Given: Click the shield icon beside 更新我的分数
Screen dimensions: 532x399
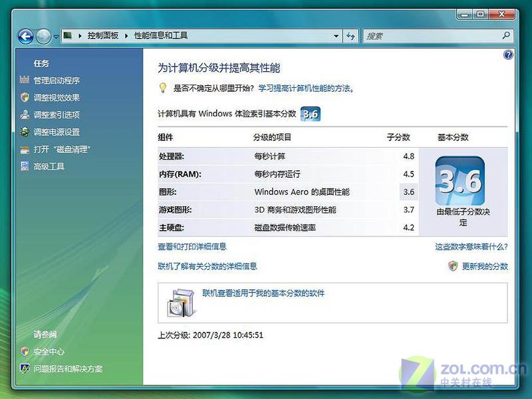Looking at the screenshot, I should pyautogui.click(x=453, y=266).
